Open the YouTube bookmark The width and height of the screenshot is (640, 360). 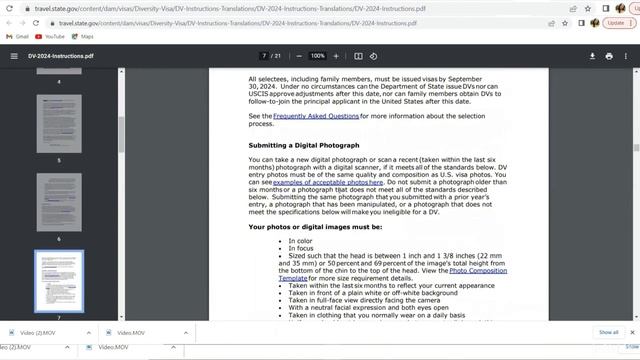(50, 37)
